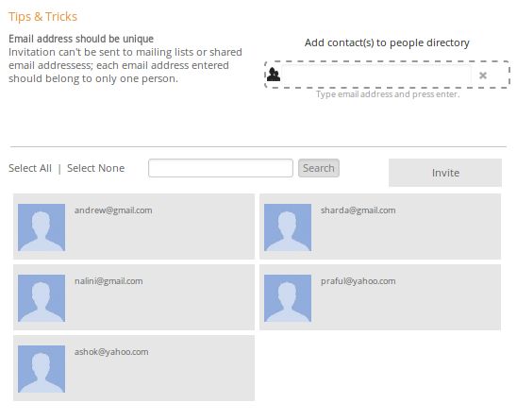
Task: Click sharda@gmail.com email text
Action: coord(359,210)
